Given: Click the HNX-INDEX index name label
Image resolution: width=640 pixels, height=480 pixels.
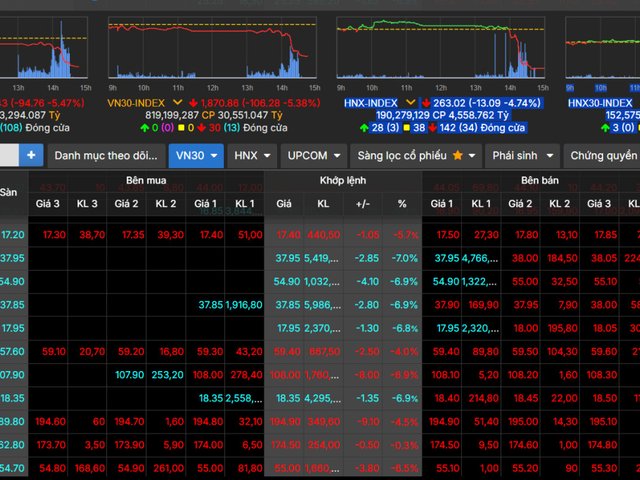Looking at the screenshot, I should [371, 103].
